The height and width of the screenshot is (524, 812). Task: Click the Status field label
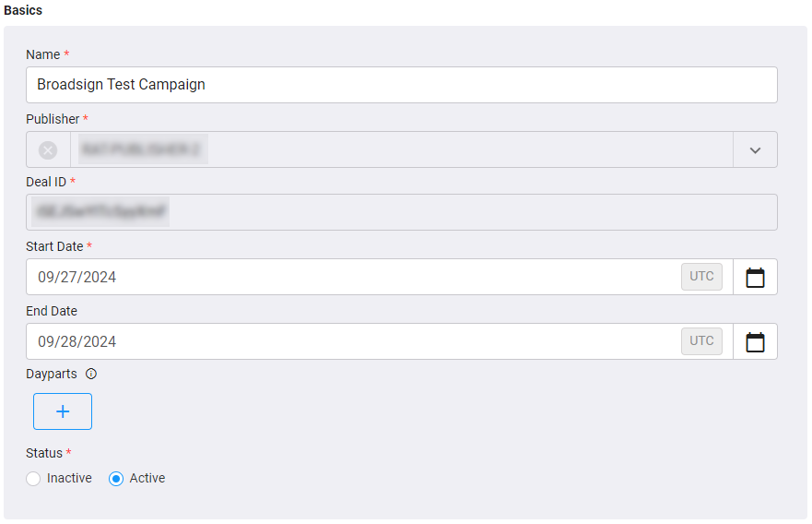coord(44,453)
